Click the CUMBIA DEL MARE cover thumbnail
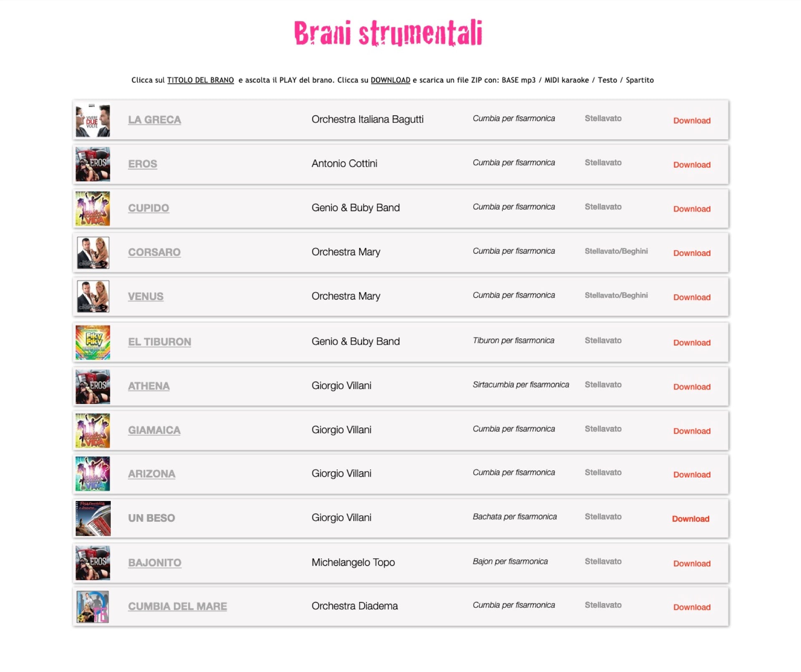 [93, 607]
